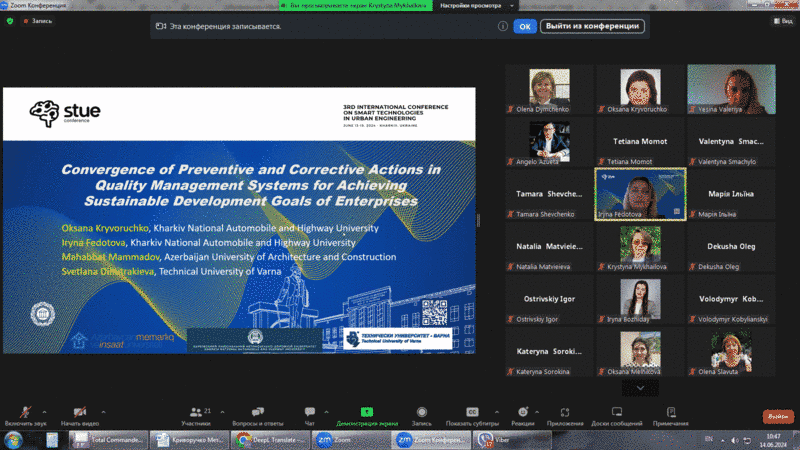Select Olena Slavuta video thumbnail

(x=731, y=352)
